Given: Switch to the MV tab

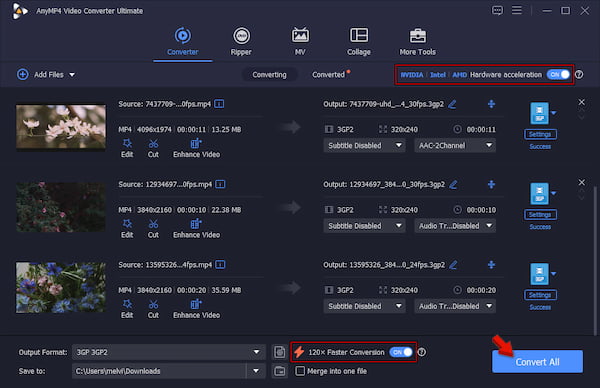Looking at the screenshot, I should pos(300,41).
